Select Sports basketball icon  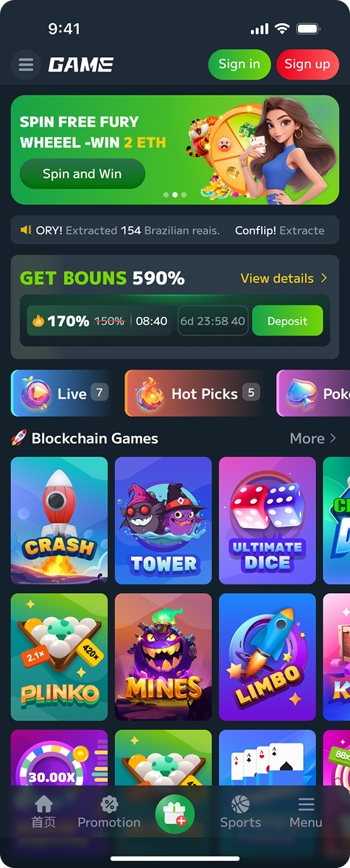coord(240,804)
